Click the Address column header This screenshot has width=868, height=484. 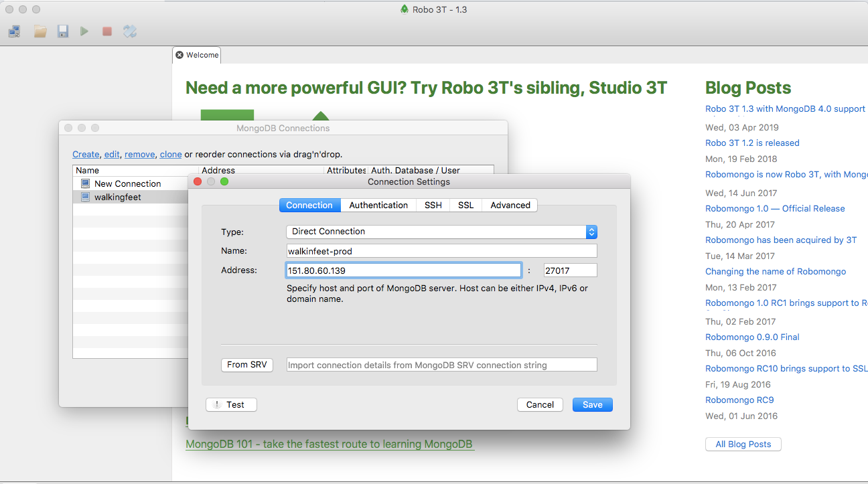(261, 171)
